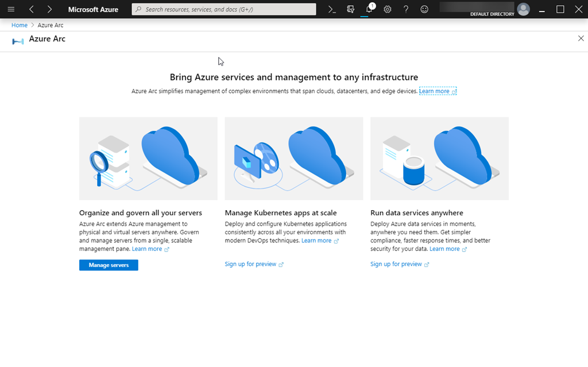Click Manage servers button
588x367 pixels.
109,265
